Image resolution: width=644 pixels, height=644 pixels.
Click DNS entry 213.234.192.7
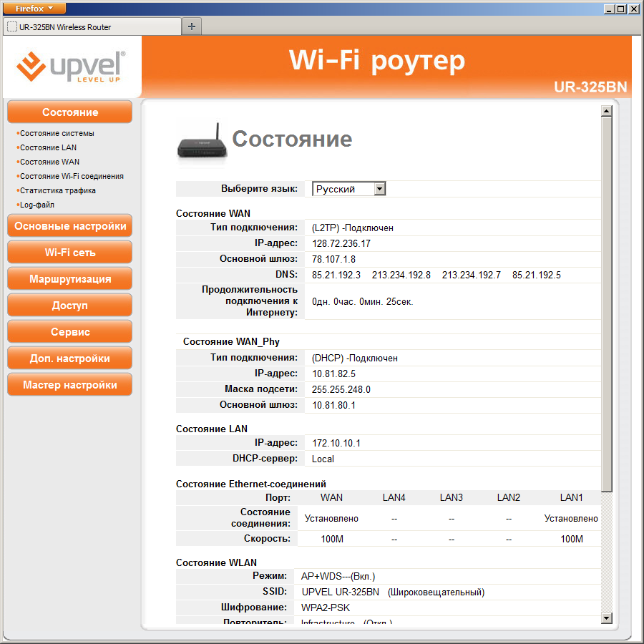471,275
